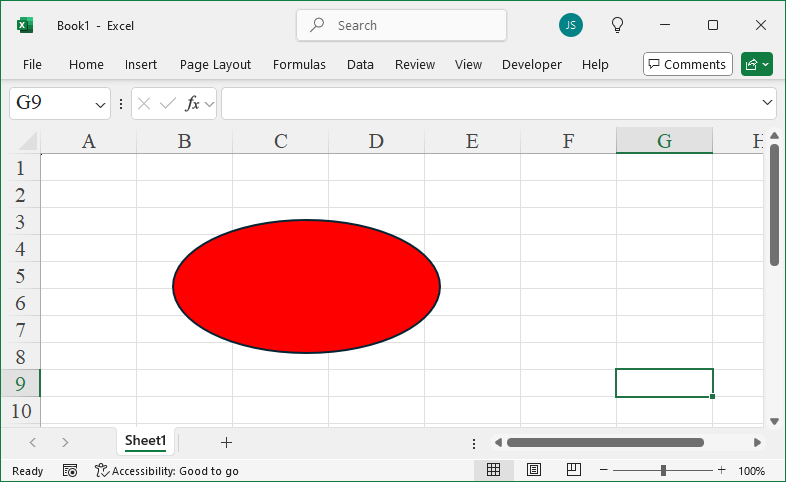Screen dimensions: 786x482
Task: Open the File menu
Action: (x=32, y=65)
